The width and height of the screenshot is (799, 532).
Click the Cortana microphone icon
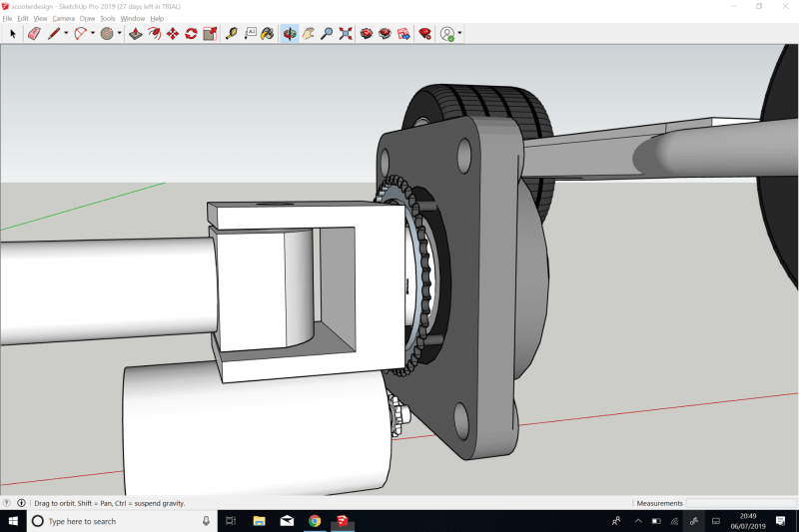pos(206,521)
